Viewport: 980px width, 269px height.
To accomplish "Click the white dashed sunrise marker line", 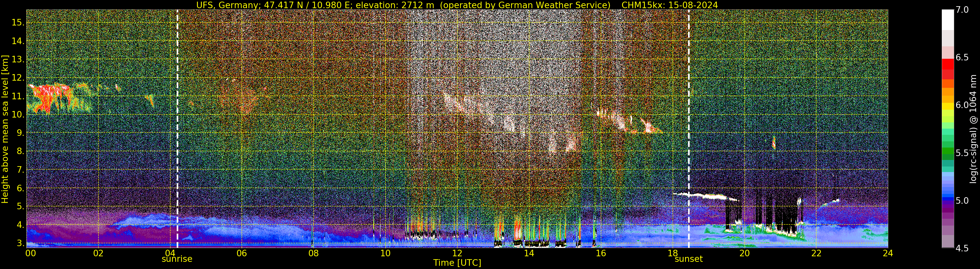I will point(177,129).
